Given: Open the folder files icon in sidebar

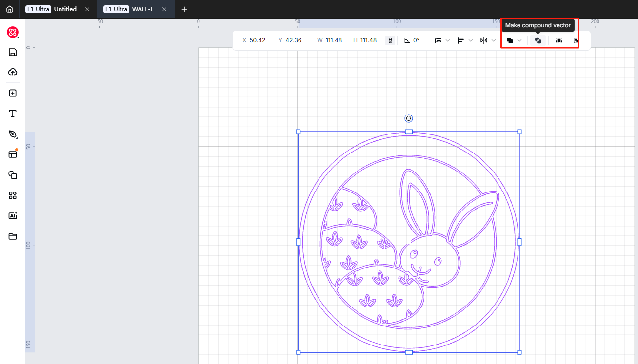Looking at the screenshot, I should tap(13, 236).
